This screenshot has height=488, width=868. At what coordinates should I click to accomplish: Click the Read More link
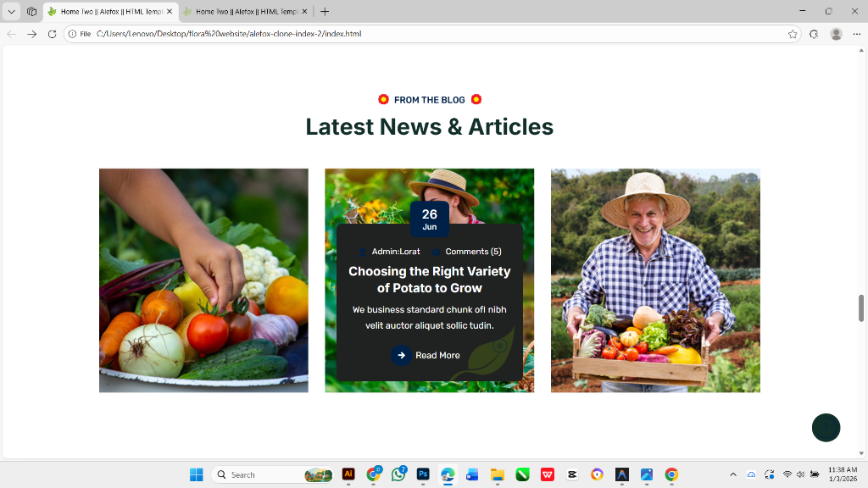pos(437,356)
